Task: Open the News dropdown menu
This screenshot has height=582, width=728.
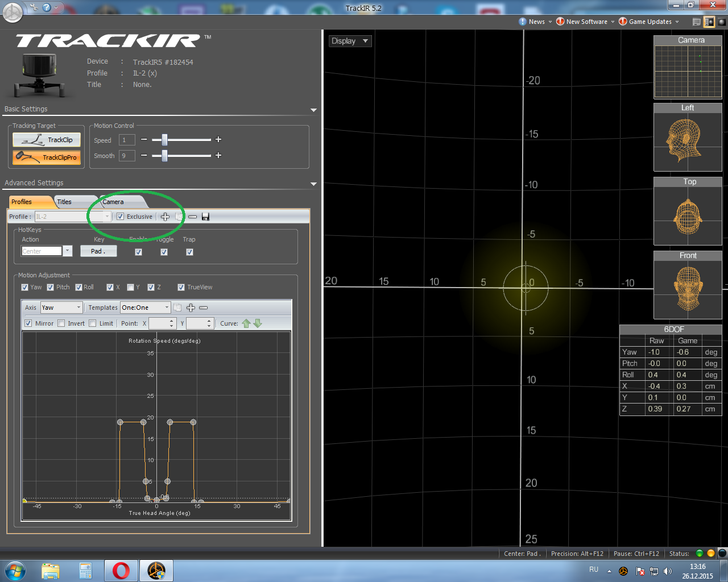Action: coord(535,22)
